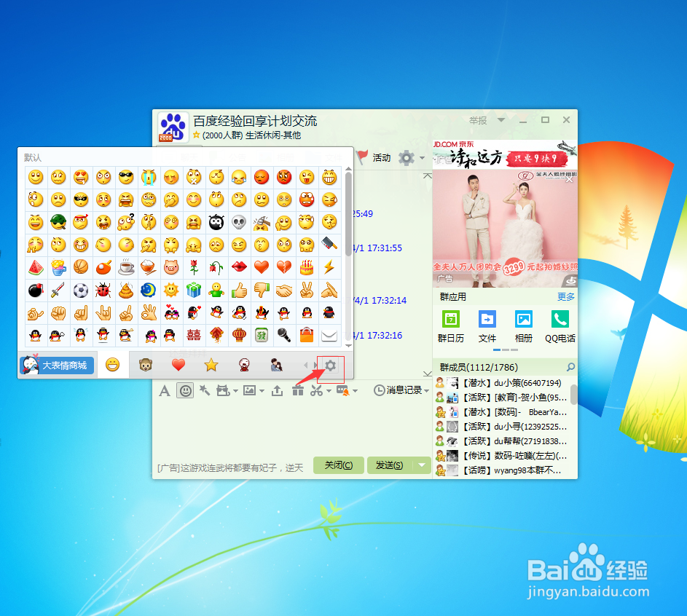Click the message input text area
Image resolution: width=687 pixels, height=616 pixels.
291,427
